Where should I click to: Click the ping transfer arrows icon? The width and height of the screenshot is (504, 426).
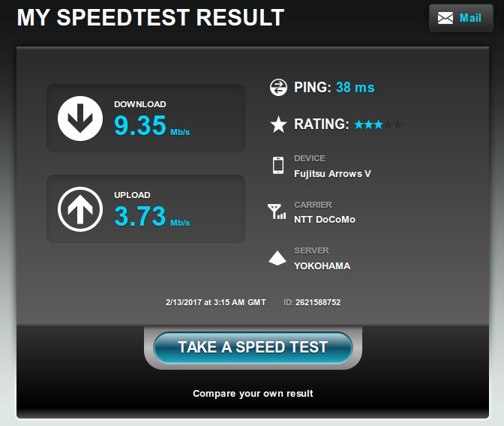coord(278,88)
